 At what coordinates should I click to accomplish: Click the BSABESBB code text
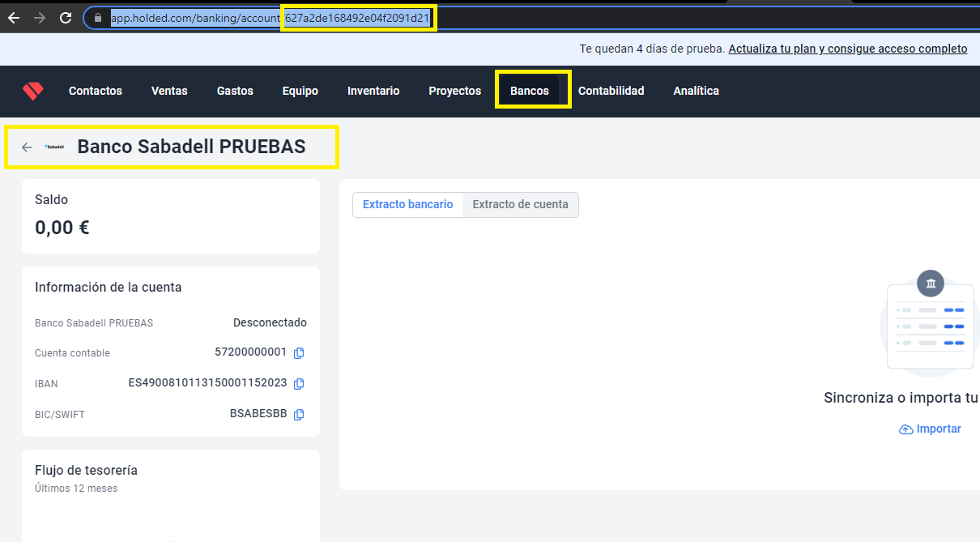258,414
